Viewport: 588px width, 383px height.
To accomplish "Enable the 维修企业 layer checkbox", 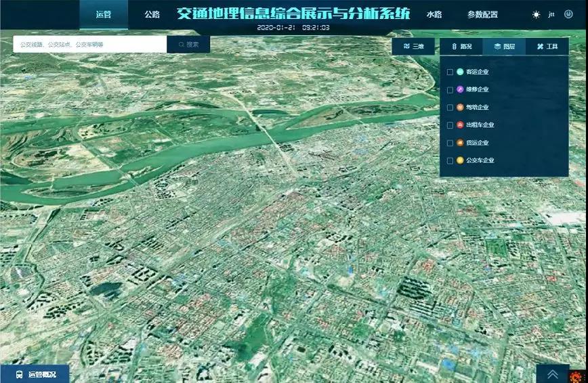I will pyautogui.click(x=450, y=90).
